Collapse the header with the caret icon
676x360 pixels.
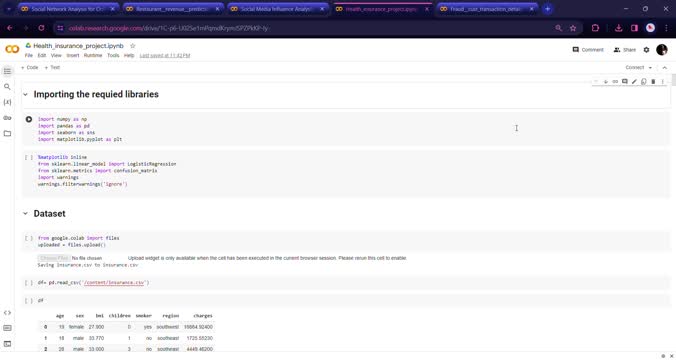point(664,68)
